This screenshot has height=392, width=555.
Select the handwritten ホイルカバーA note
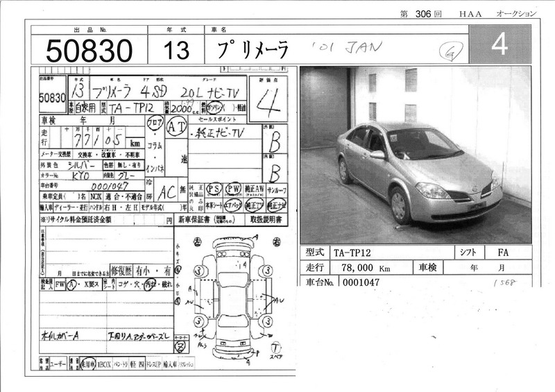[60, 335]
